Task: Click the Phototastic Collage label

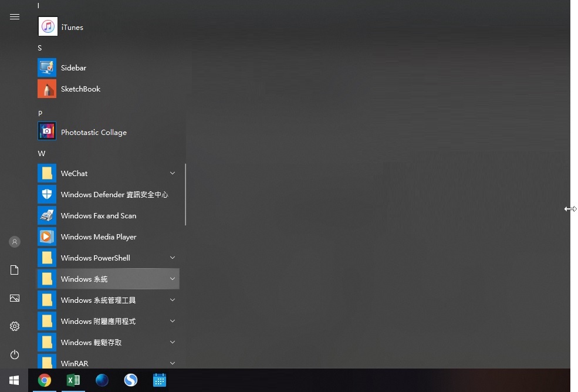Action: 94,133
